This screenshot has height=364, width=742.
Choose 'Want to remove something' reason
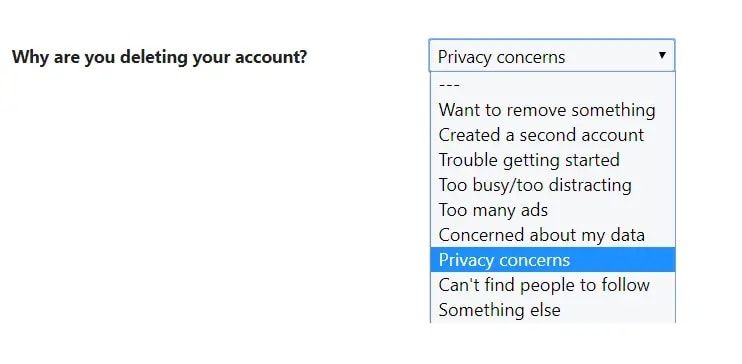[553, 110]
